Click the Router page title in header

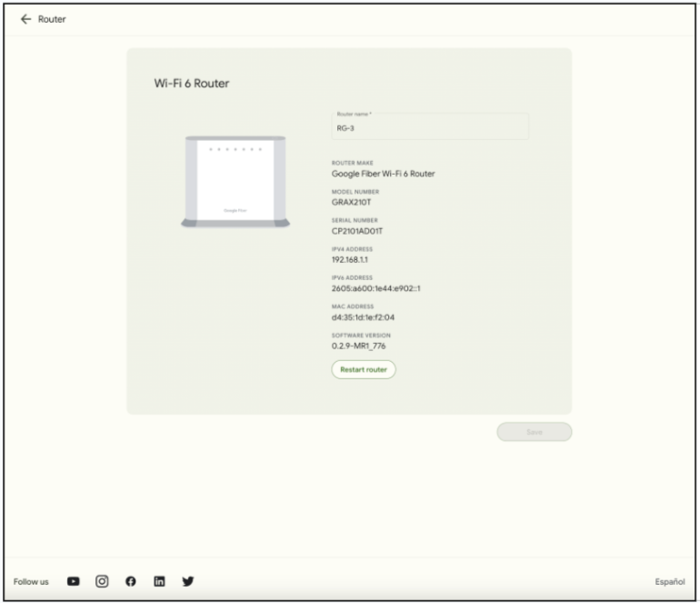(x=52, y=19)
